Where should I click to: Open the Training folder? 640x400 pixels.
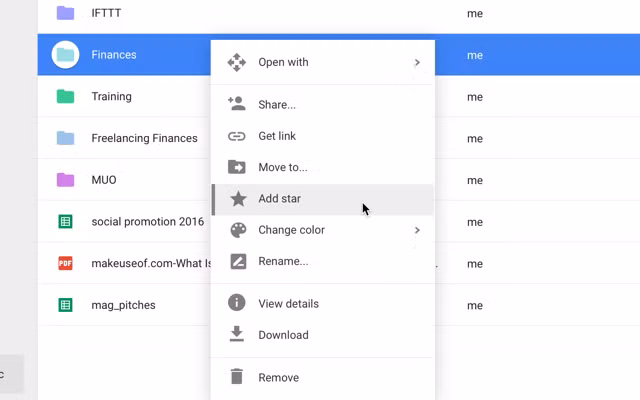(111, 97)
